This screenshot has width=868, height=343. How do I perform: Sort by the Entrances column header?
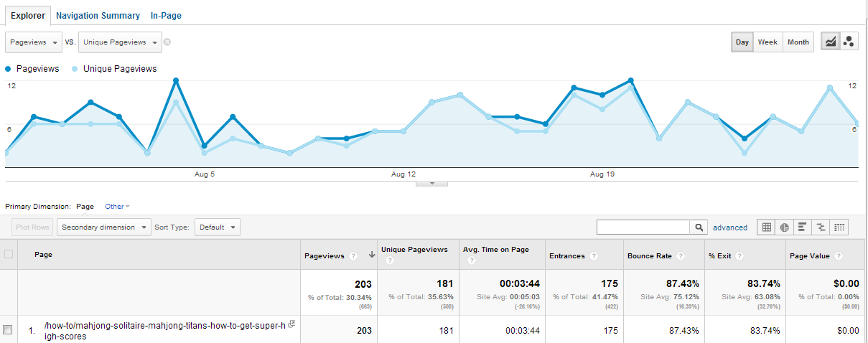click(x=568, y=255)
